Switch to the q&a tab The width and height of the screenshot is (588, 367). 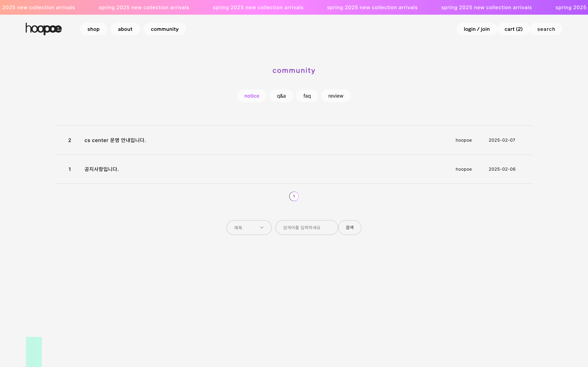click(281, 96)
